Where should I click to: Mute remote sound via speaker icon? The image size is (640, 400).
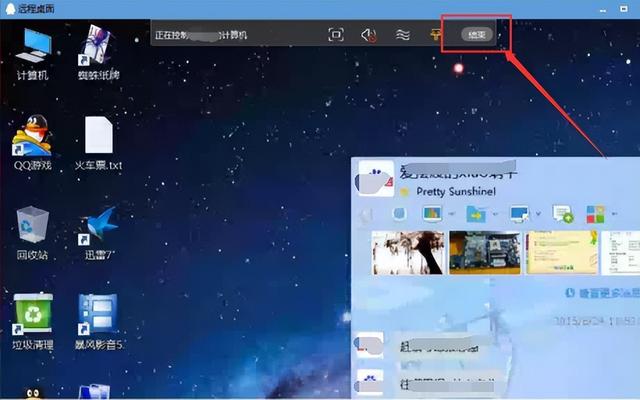point(369,35)
